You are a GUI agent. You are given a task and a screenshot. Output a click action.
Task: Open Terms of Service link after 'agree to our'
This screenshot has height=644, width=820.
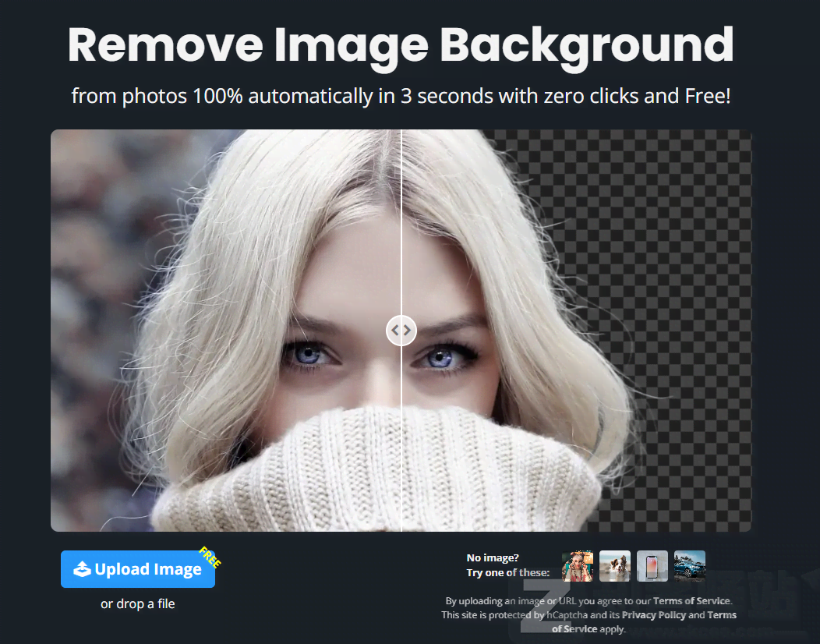pos(691,601)
